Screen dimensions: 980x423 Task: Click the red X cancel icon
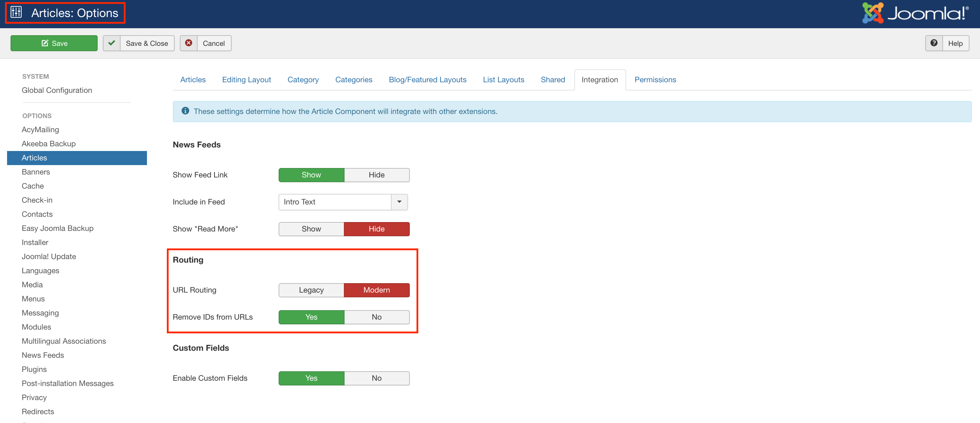(189, 43)
